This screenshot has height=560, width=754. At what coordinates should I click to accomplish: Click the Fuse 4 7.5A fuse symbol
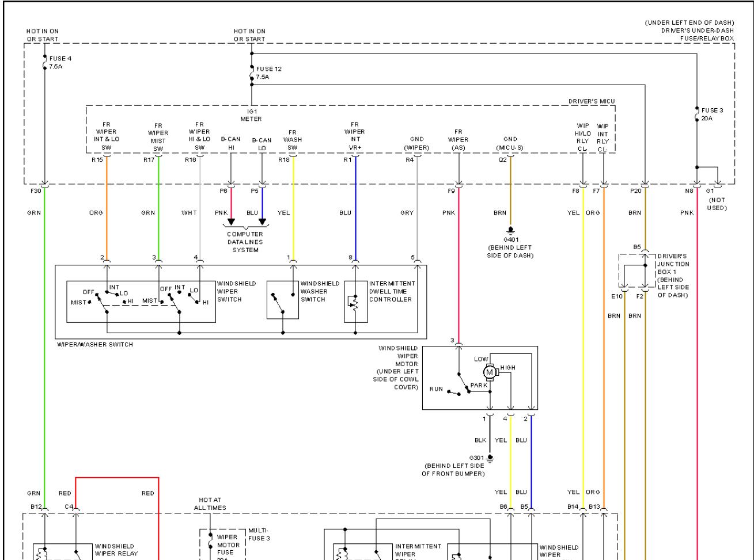tap(44, 62)
